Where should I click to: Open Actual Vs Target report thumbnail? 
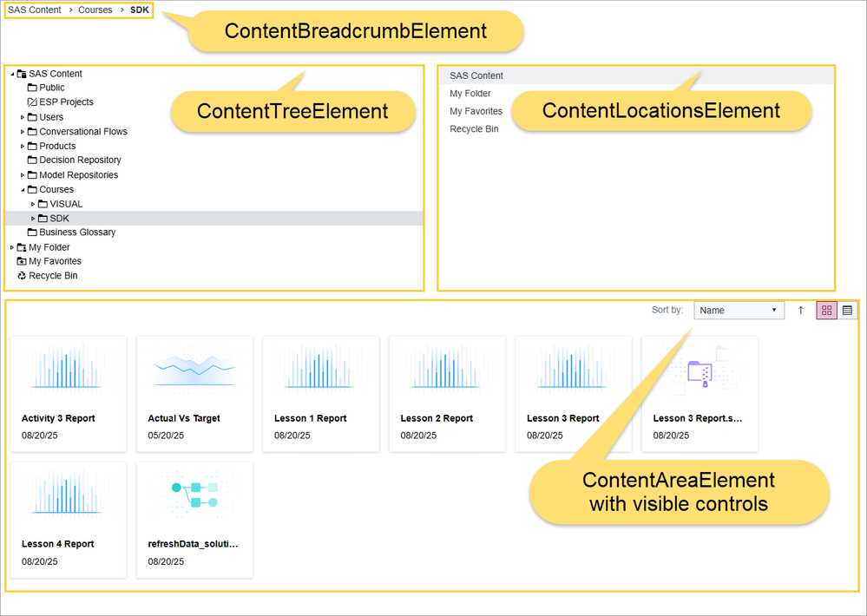[x=194, y=370]
